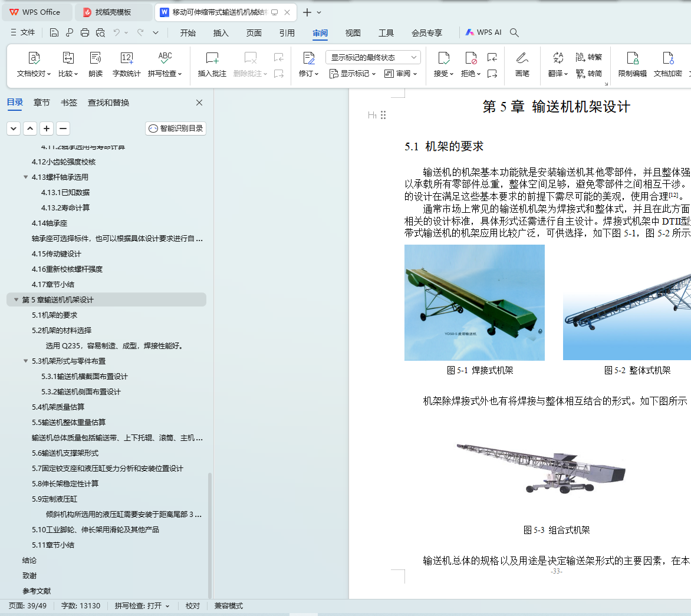Click the minus button in outline panel
This screenshot has width=691, height=616.
(x=63, y=129)
